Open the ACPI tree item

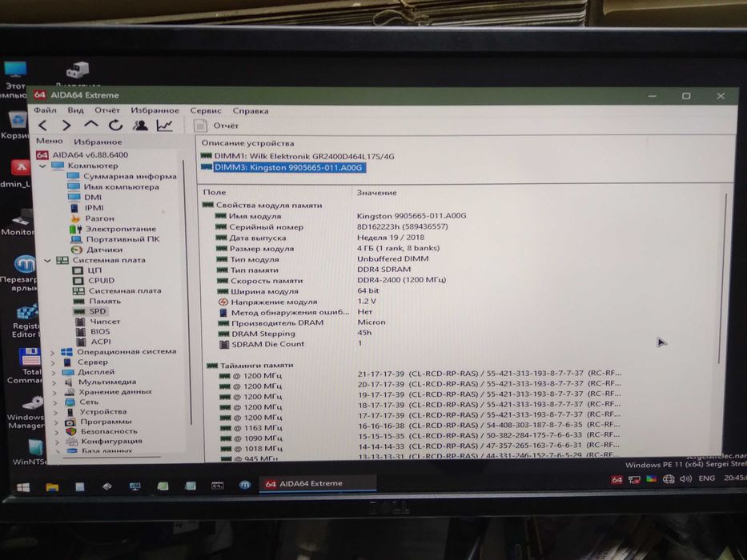pyautogui.click(x=94, y=342)
